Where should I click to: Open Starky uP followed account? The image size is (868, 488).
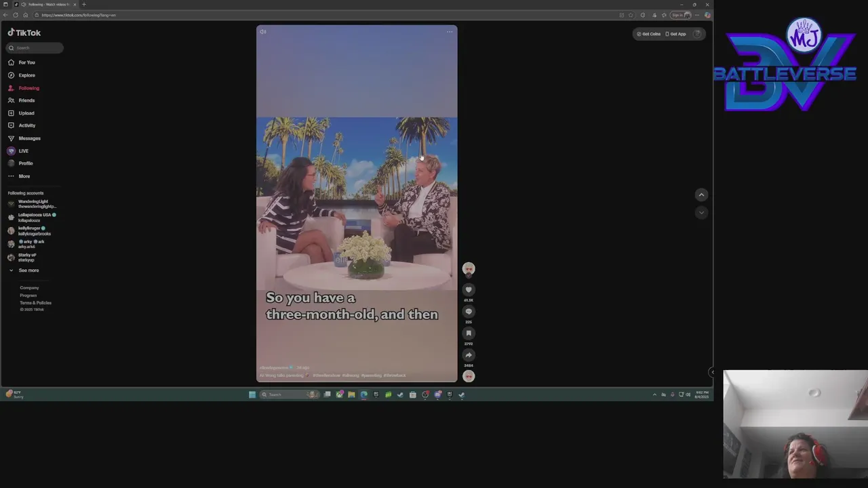(22, 258)
